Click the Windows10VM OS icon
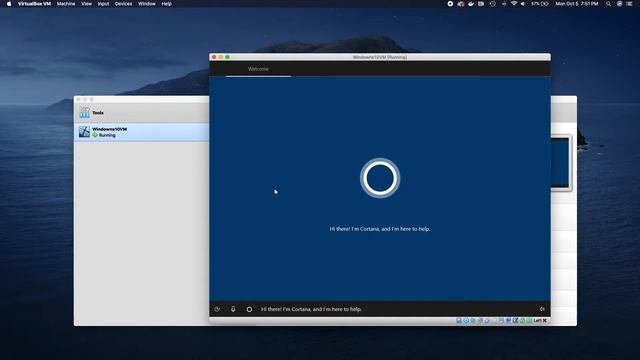The width and height of the screenshot is (640, 360). point(84,132)
